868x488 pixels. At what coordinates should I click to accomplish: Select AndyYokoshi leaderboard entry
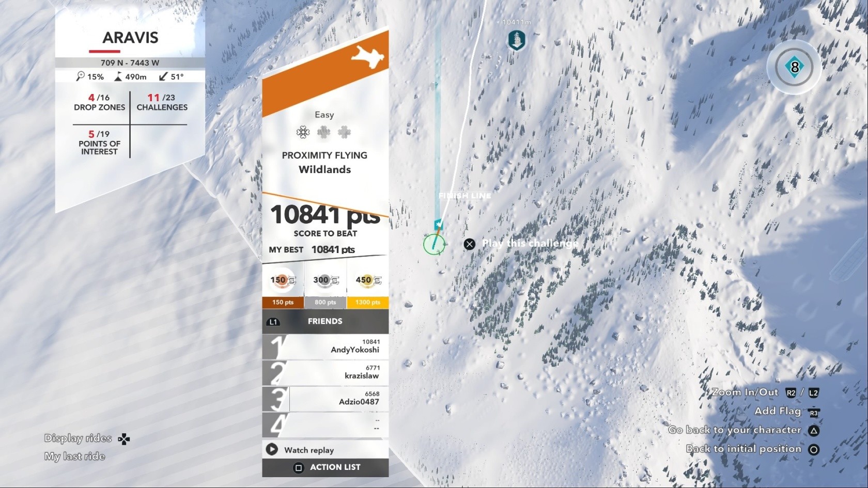click(325, 347)
